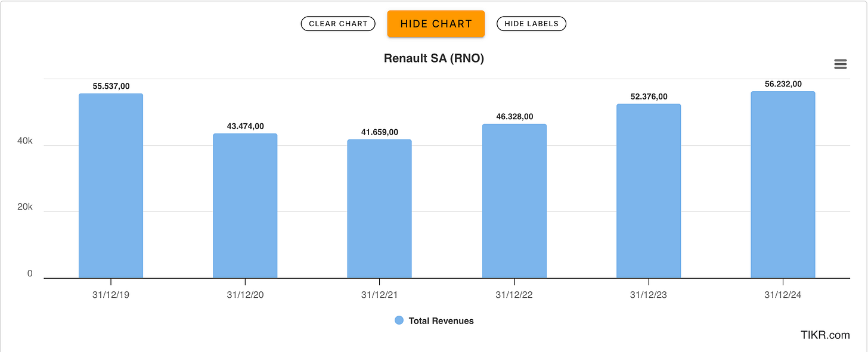
Task: Click the blue Total Revenues legend dot
Action: [x=399, y=320]
